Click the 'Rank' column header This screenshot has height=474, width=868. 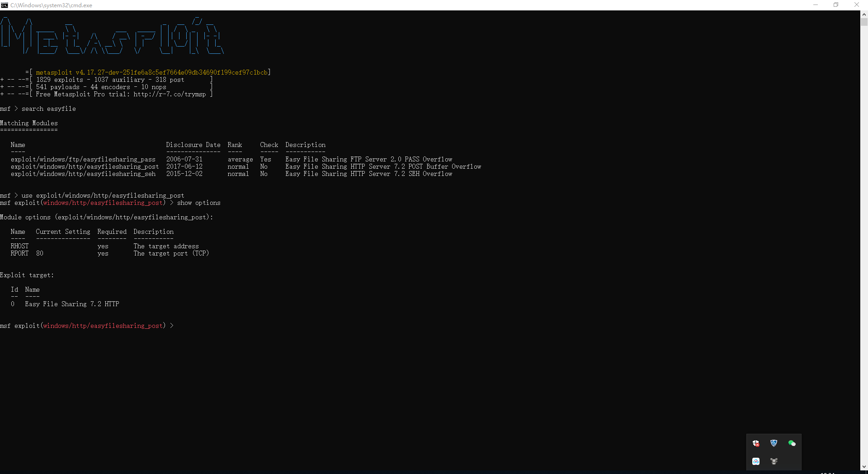[235, 145]
